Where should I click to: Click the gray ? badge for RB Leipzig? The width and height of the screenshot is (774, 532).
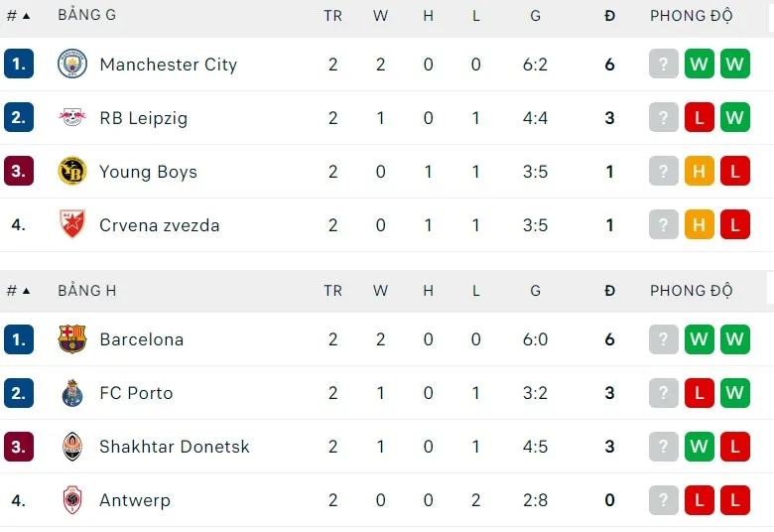click(x=663, y=118)
